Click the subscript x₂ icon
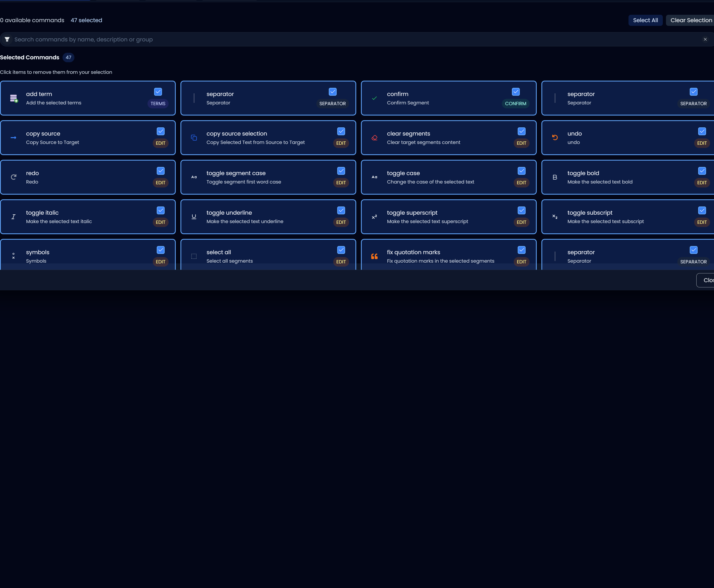Screen dimensions: 714x588 (x=555, y=216)
